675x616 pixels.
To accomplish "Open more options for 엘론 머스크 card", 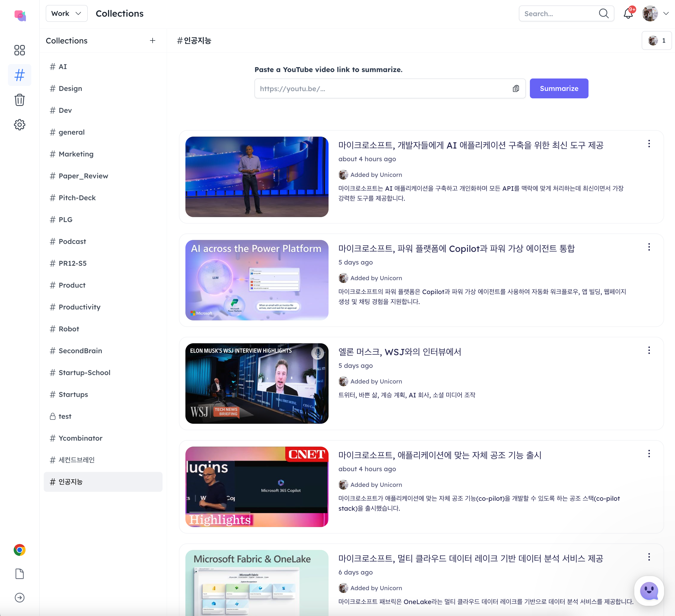I will point(649,350).
